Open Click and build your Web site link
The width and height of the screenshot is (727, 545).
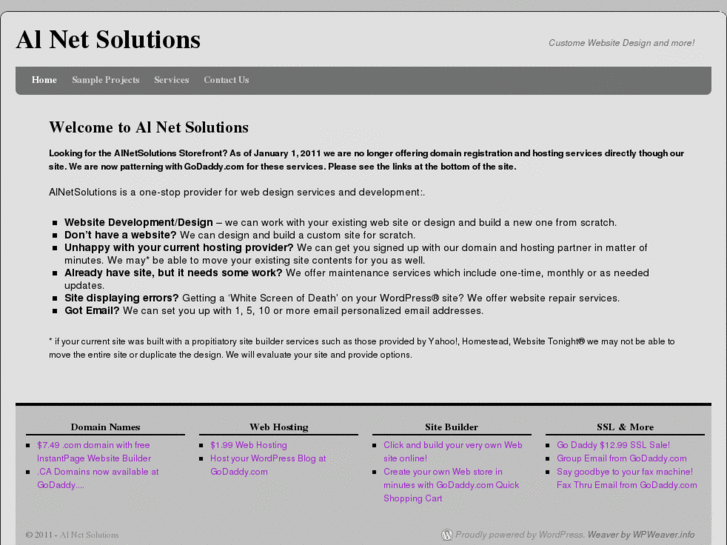tap(453, 451)
